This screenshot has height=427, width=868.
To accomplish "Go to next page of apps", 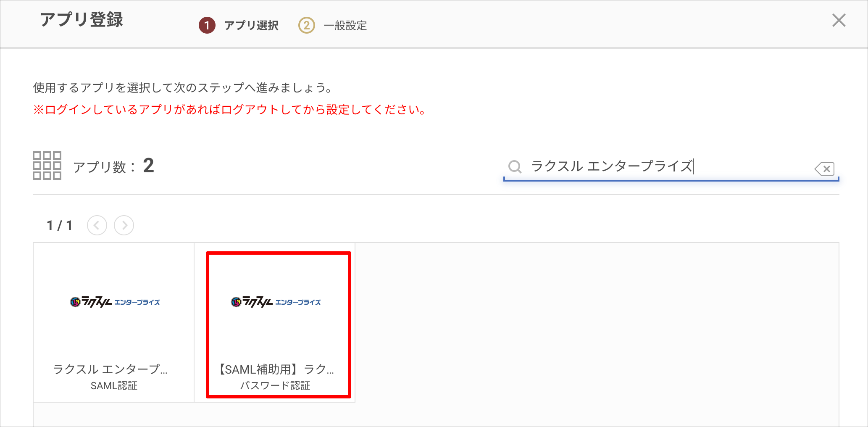I will (x=124, y=225).
